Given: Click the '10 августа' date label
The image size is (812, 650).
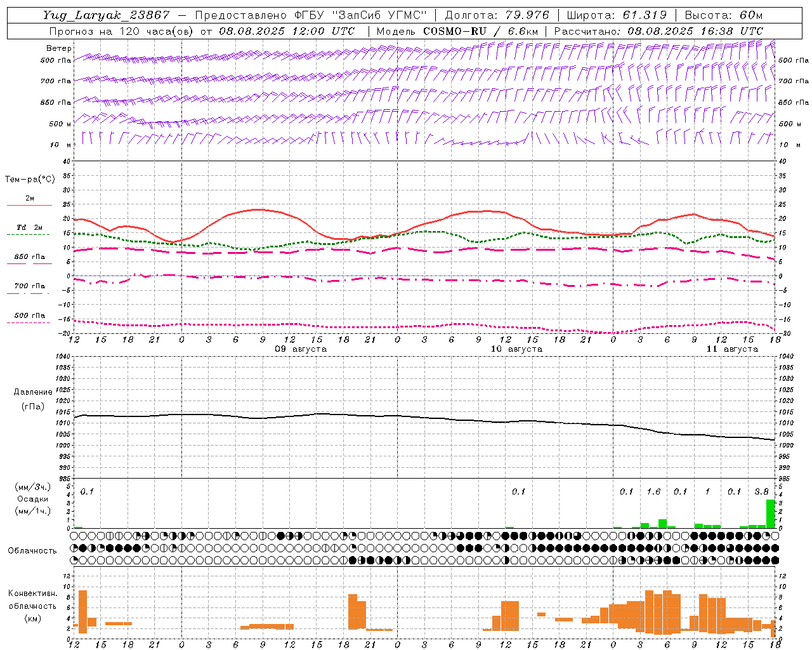Looking at the screenshot, I should (x=516, y=349).
